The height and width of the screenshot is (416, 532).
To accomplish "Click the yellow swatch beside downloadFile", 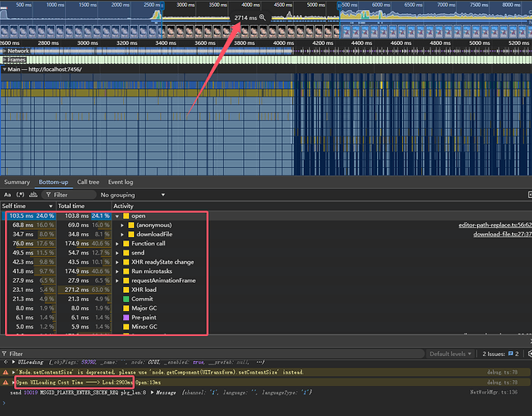I will pyautogui.click(x=131, y=235).
